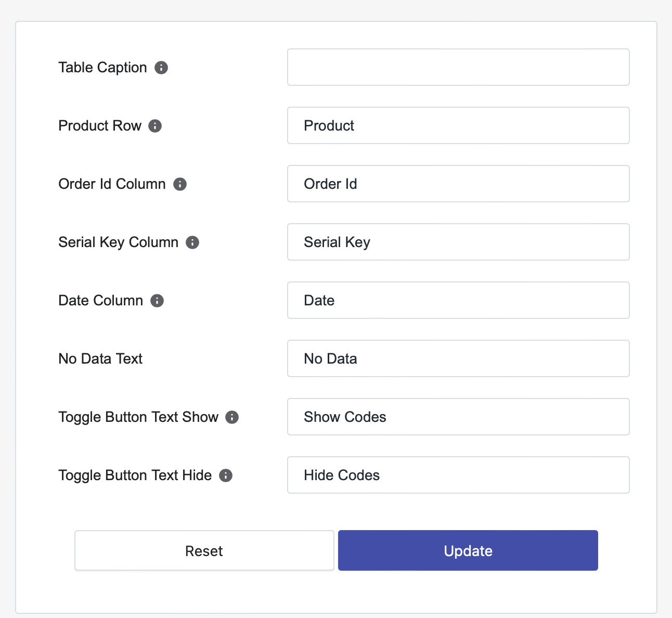Click the Product Row text field

(458, 125)
